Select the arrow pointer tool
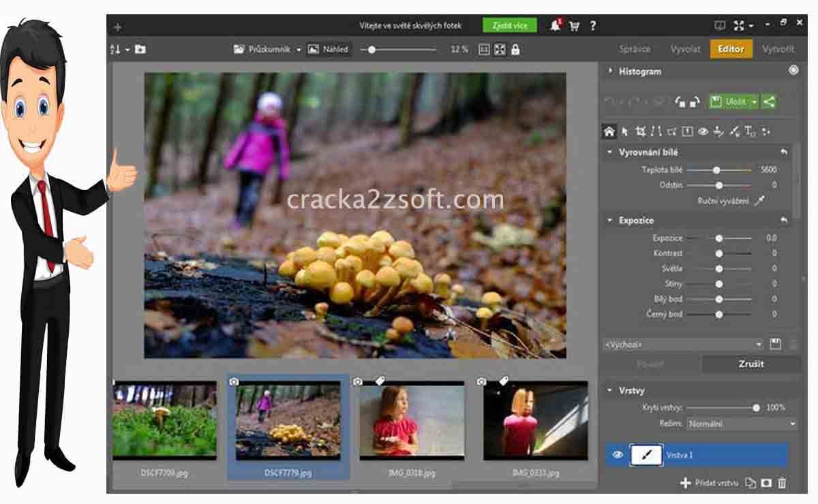818x504 pixels. [x=624, y=131]
